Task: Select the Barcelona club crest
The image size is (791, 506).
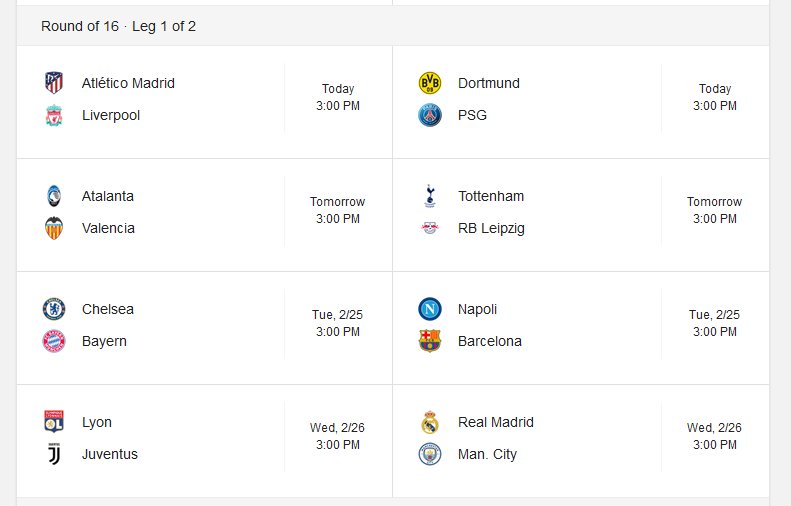Action: click(430, 341)
